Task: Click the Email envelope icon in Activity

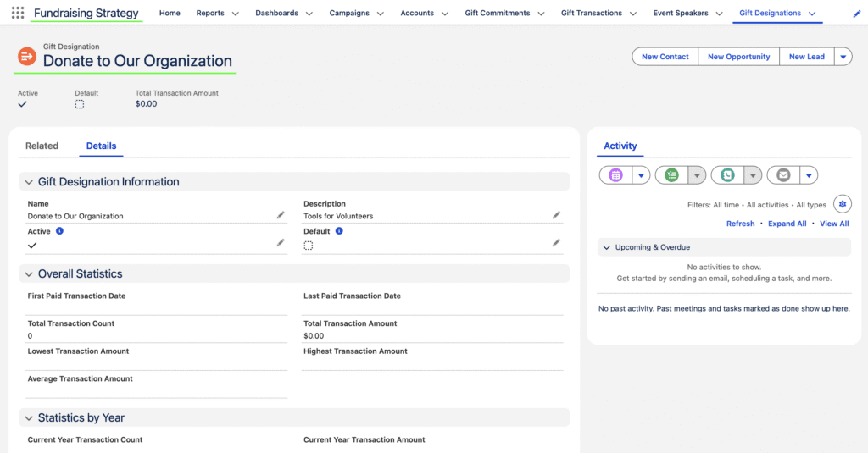Action: [783, 175]
